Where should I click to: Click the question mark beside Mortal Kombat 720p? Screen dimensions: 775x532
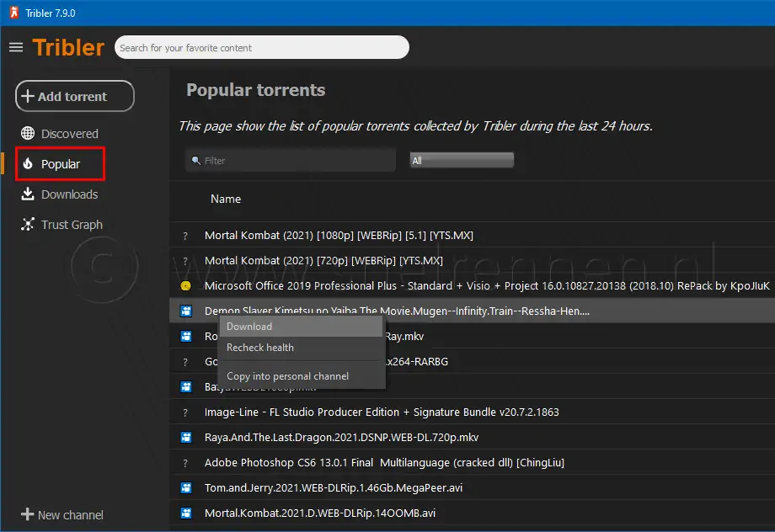[185, 261]
